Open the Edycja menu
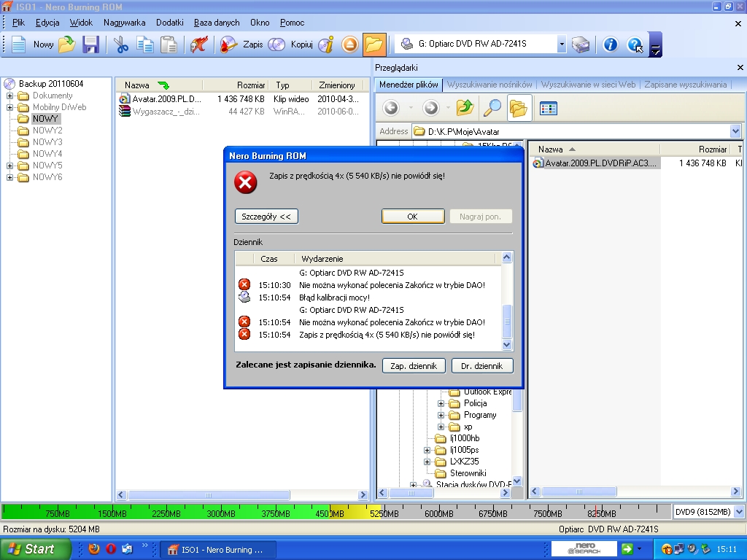The width and height of the screenshot is (747, 560). tap(47, 23)
